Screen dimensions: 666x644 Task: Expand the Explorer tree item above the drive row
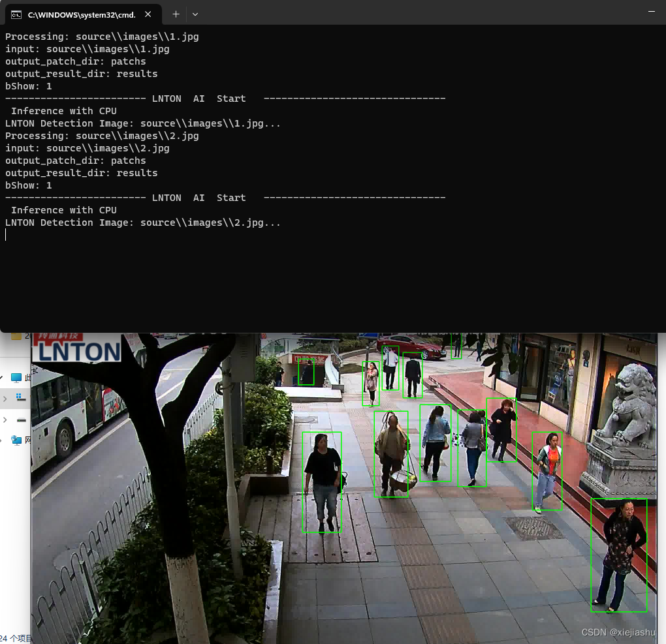pyautogui.click(x=5, y=399)
